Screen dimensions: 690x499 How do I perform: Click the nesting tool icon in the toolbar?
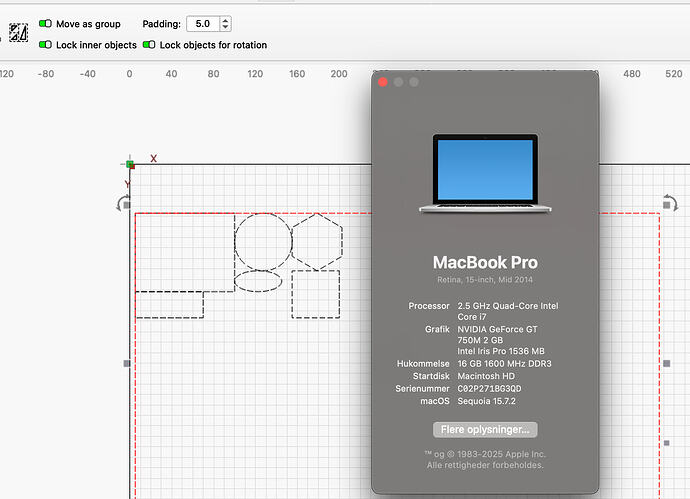pos(17,33)
